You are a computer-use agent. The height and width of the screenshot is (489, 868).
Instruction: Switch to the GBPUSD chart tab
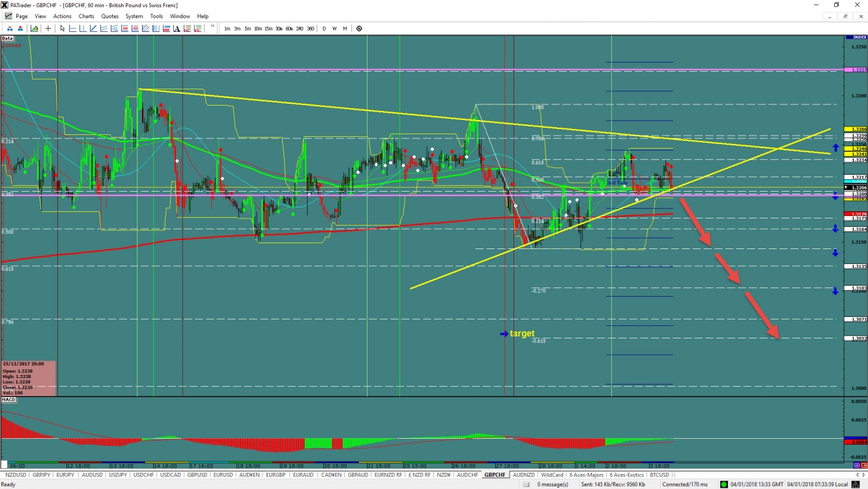(x=197, y=475)
